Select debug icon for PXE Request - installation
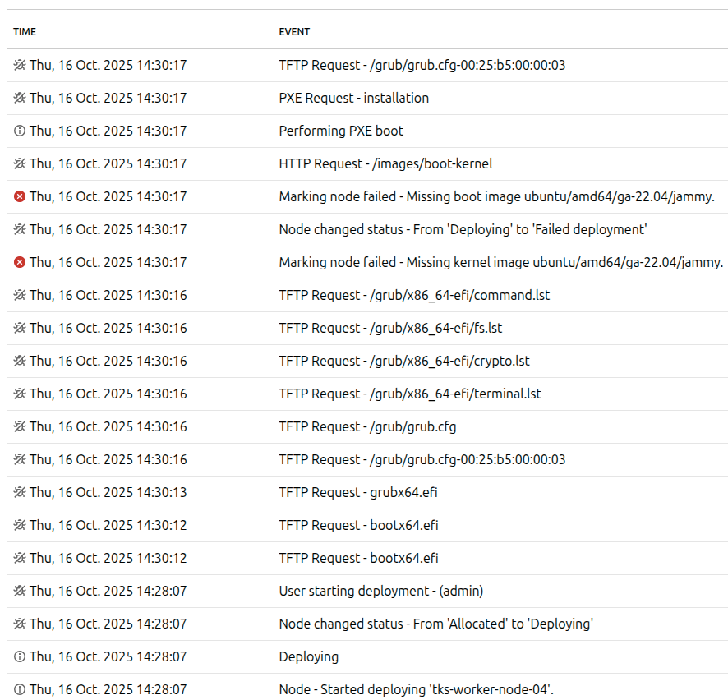The image size is (728, 700). coord(20,98)
